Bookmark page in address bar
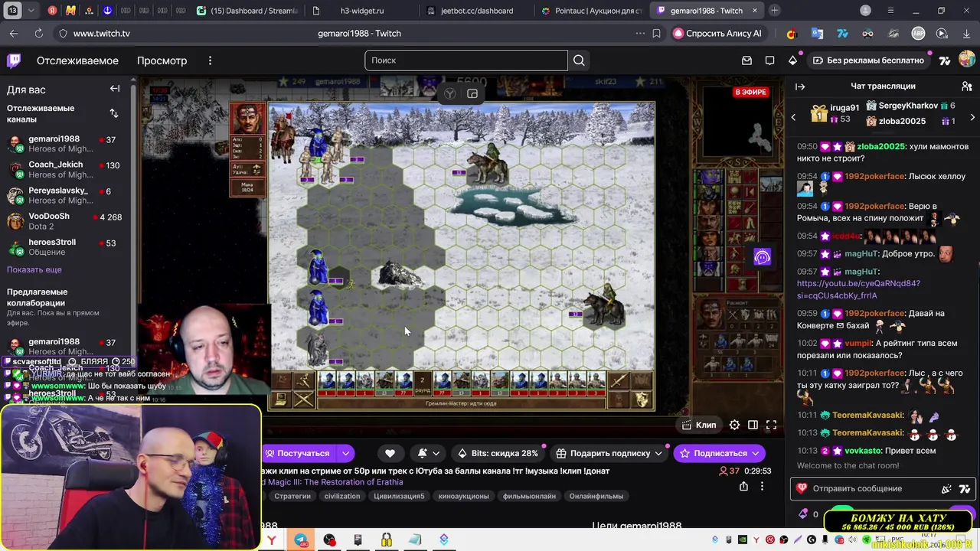980x551 pixels. (x=656, y=34)
